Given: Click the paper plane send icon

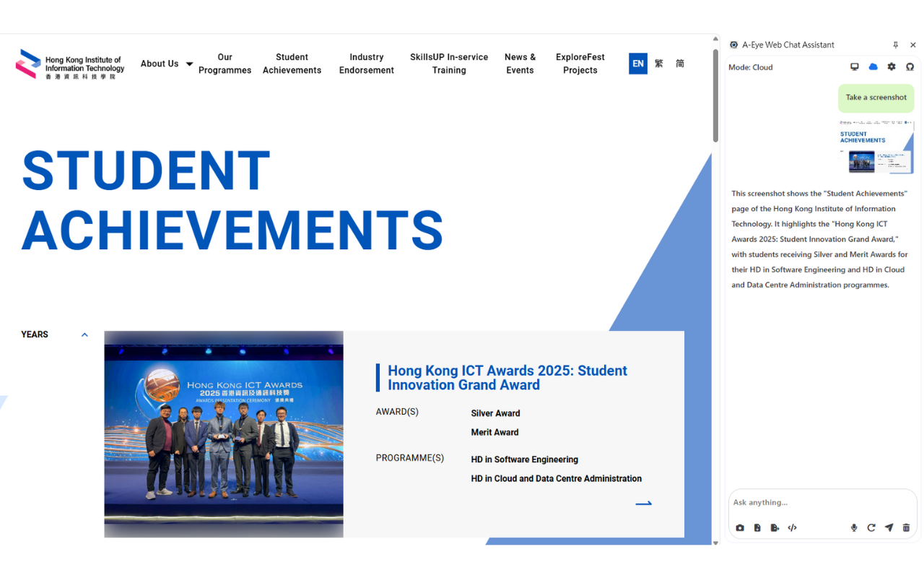Looking at the screenshot, I should [889, 528].
